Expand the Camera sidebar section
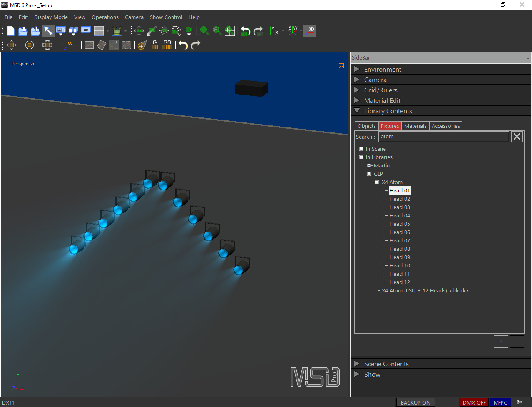Viewport: 532px width, 407px height. pos(441,80)
